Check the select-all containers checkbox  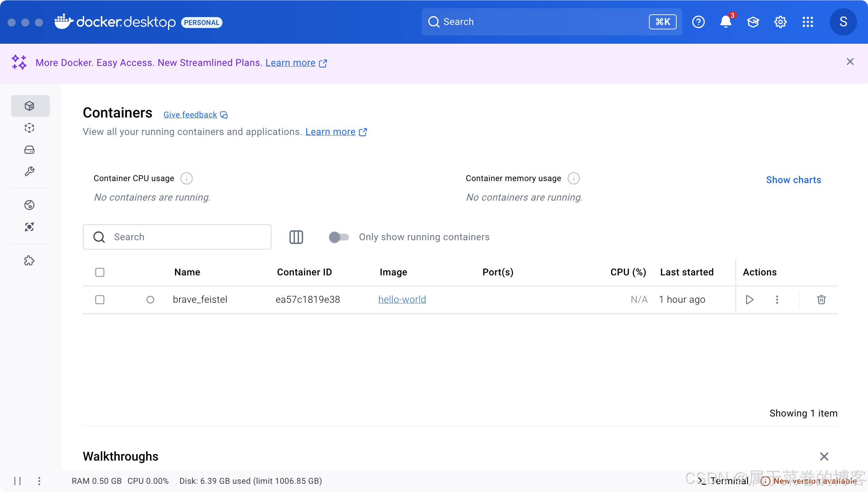[x=100, y=272]
